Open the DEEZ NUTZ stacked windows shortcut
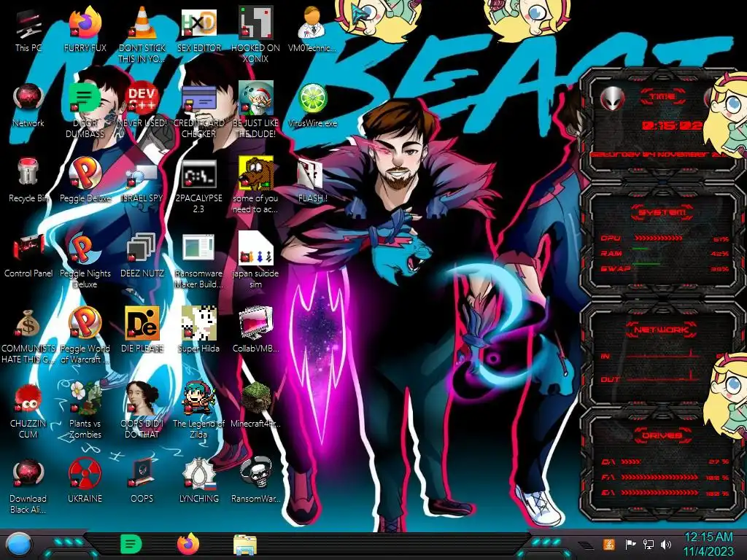Screen dimensions: 747x560 point(142,249)
